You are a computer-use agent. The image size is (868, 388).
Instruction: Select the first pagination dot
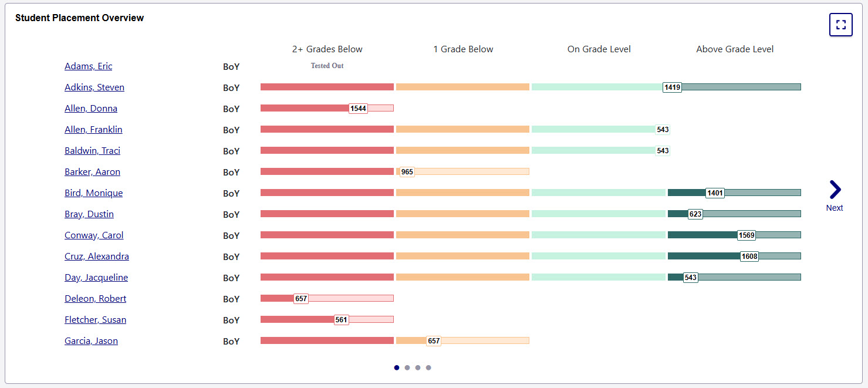tap(397, 367)
